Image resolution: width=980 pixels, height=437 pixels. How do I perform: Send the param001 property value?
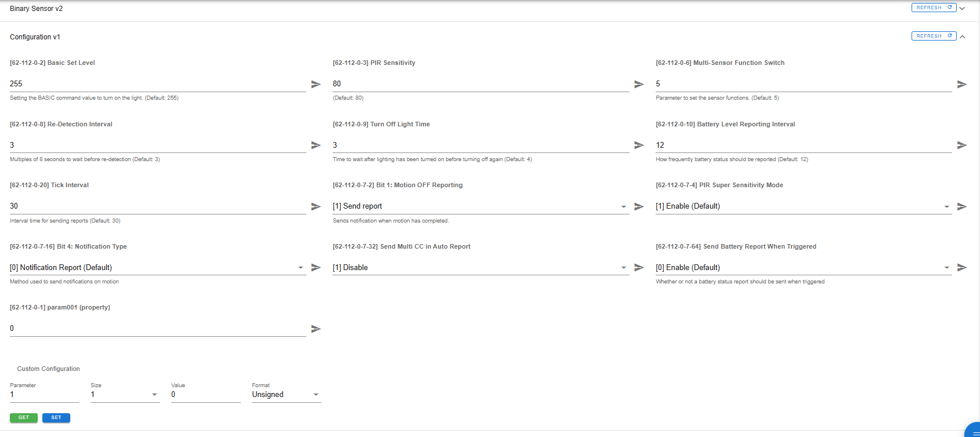pyautogui.click(x=316, y=329)
